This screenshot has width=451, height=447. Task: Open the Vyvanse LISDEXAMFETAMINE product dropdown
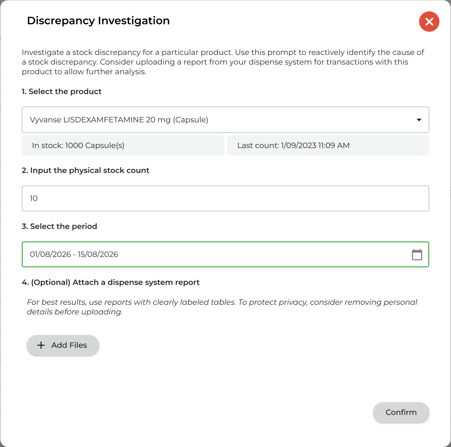click(x=225, y=120)
